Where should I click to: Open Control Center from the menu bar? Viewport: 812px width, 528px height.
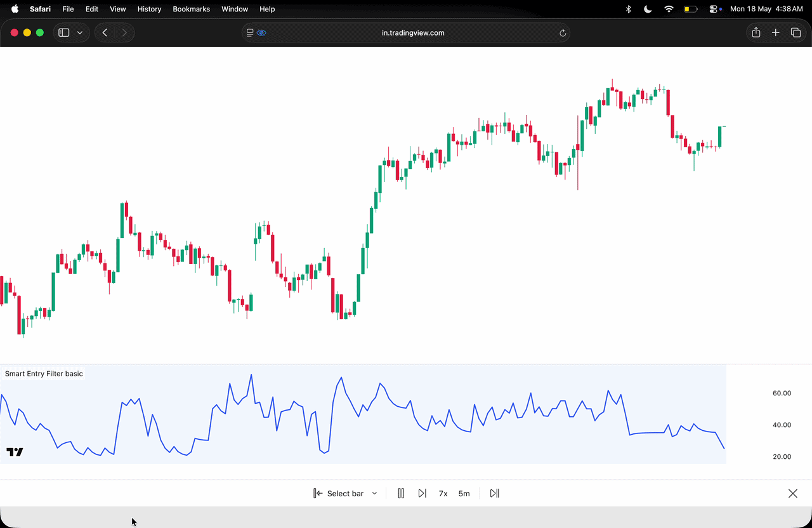point(715,9)
